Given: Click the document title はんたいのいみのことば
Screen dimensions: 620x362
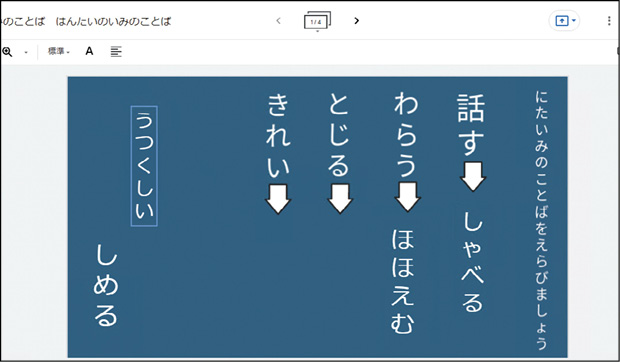Looking at the screenshot, I should pos(113,21).
